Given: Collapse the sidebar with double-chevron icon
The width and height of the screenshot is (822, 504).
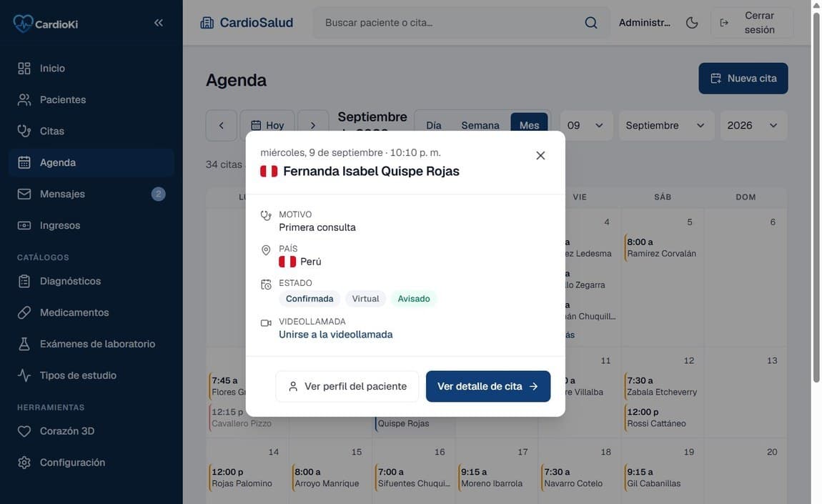Looking at the screenshot, I should (x=158, y=23).
